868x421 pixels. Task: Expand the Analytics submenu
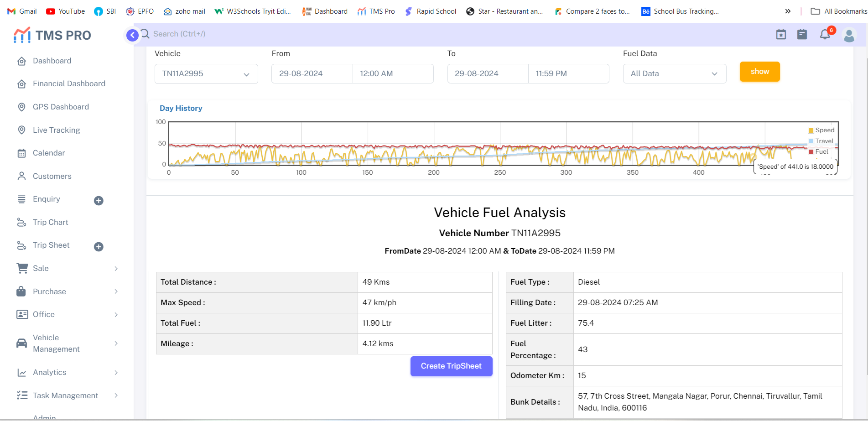coord(116,373)
